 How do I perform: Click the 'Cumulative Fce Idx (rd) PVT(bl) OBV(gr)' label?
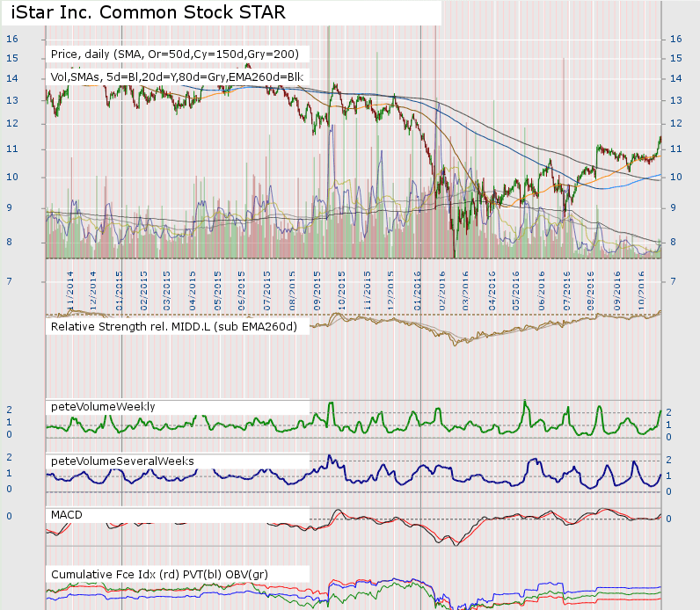(159, 574)
